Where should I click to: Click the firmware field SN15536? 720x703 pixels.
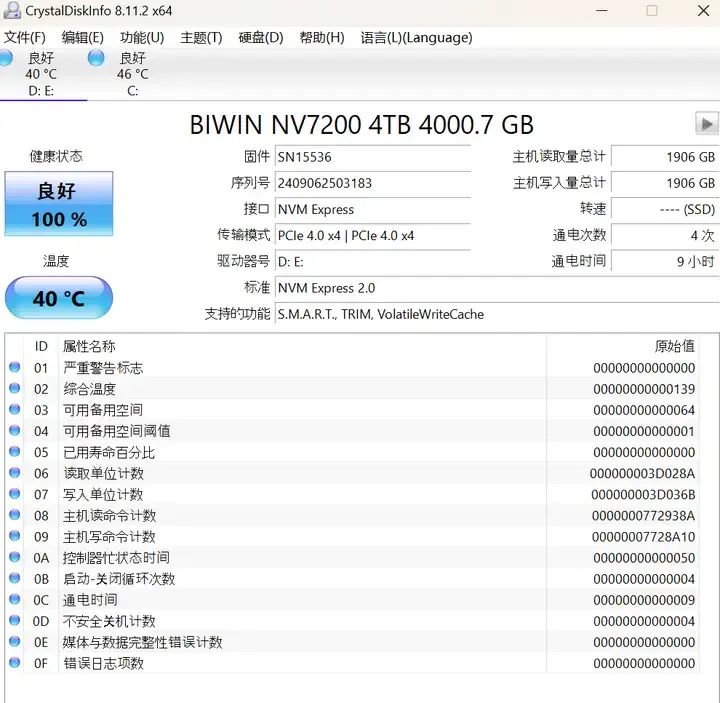click(373, 157)
